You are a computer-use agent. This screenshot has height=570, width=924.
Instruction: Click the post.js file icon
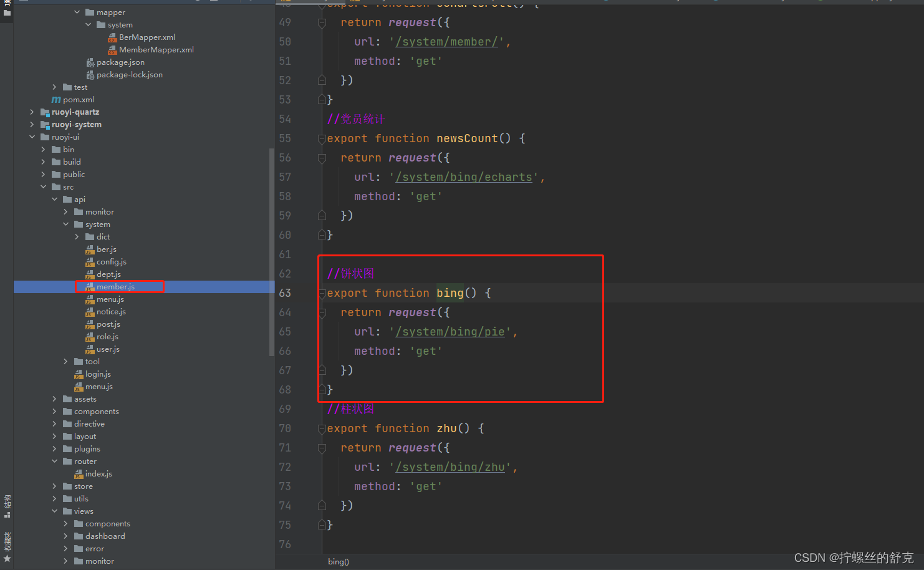coord(90,324)
